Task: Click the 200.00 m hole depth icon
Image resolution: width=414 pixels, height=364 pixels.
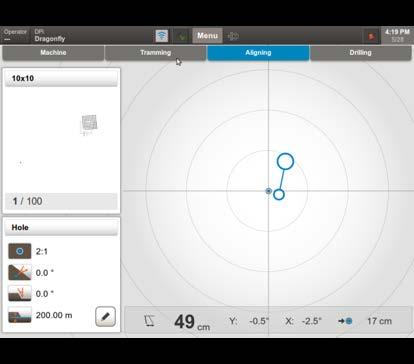Action: [20, 315]
